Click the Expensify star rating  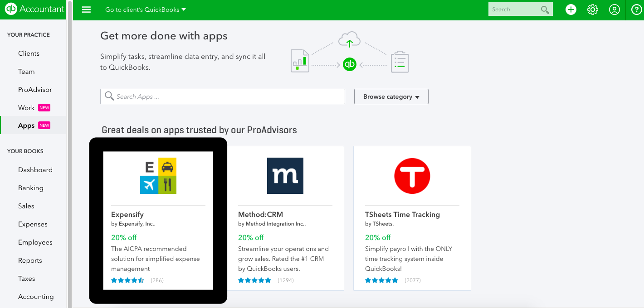(127, 280)
